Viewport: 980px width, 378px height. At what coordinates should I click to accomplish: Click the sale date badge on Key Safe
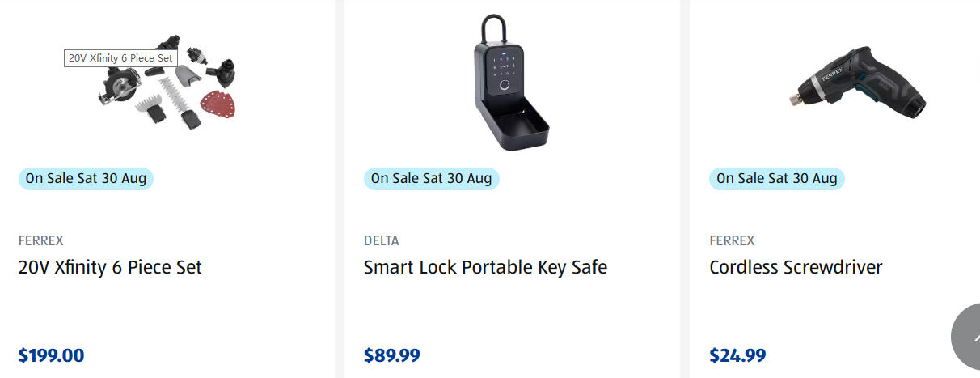(431, 178)
